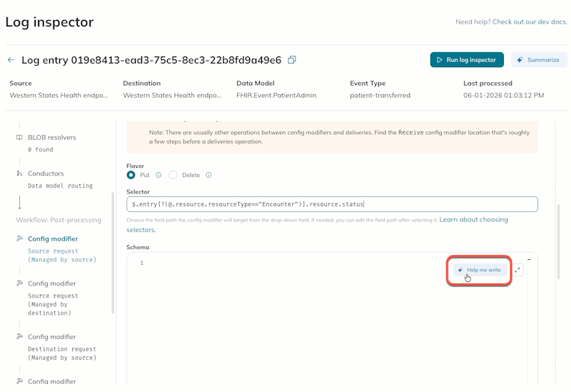
Task: Click the Conductors routing icon
Action: coord(19,174)
